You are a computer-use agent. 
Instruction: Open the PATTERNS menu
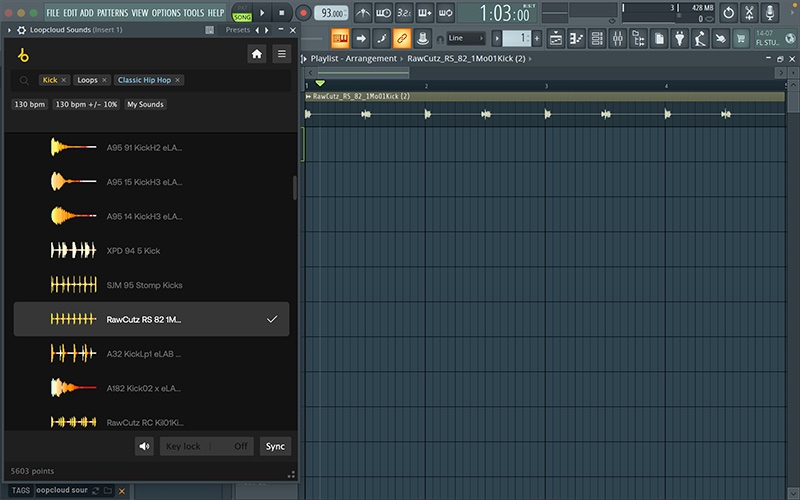(x=112, y=13)
